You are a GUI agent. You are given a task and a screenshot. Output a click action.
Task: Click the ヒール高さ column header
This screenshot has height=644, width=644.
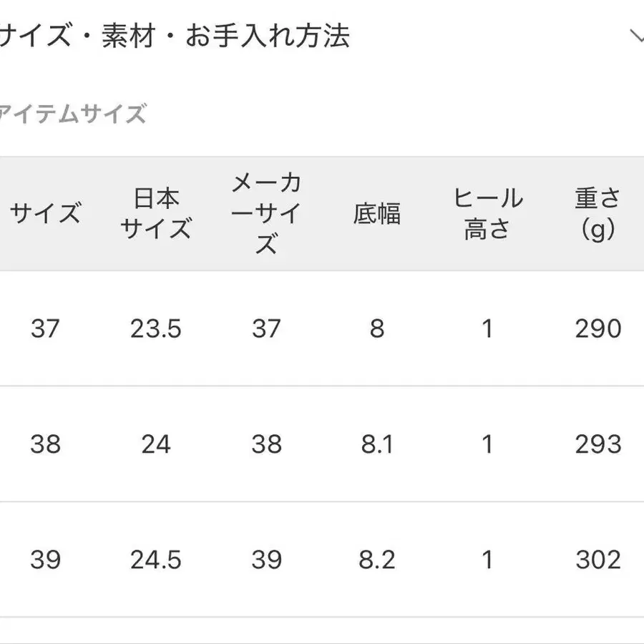click(x=488, y=212)
